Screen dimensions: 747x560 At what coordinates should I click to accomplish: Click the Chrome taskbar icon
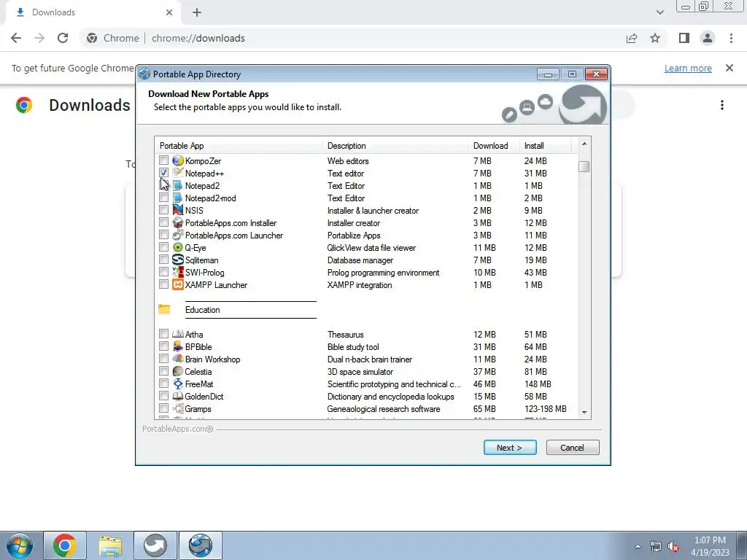(65, 545)
